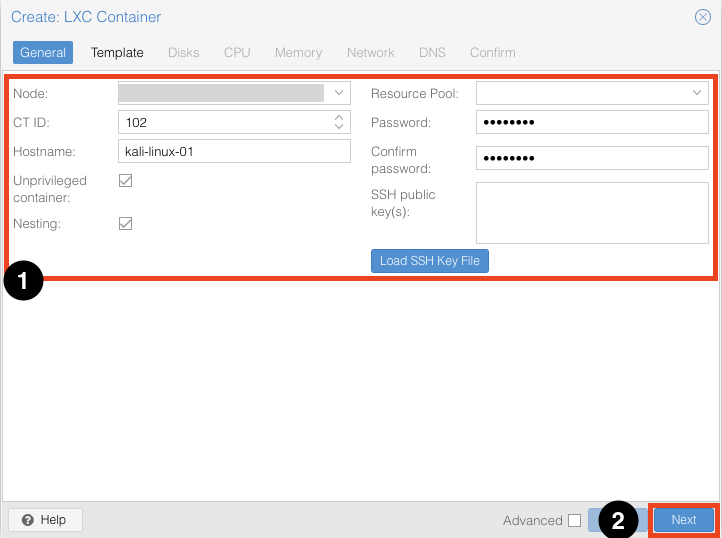Viewport: 722px width, 538px height.
Task: Increase CT ID with up arrow
Action: coord(339,117)
